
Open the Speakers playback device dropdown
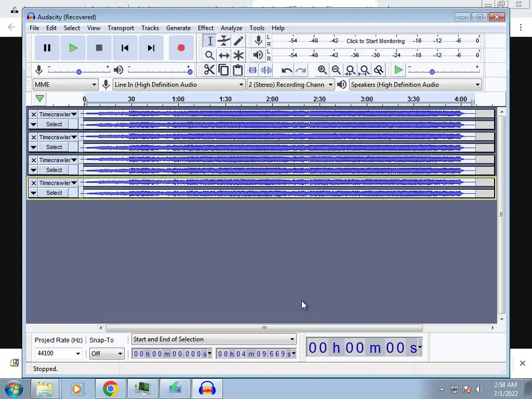pyautogui.click(x=416, y=85)
